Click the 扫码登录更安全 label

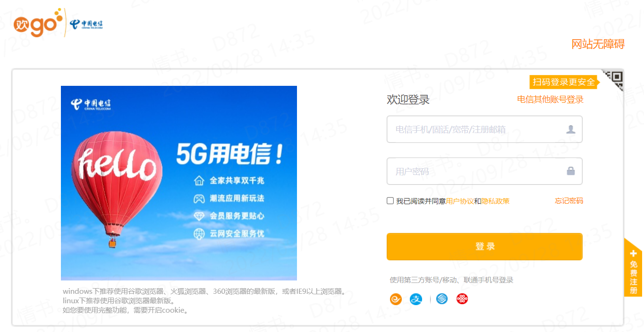[564, 82]
